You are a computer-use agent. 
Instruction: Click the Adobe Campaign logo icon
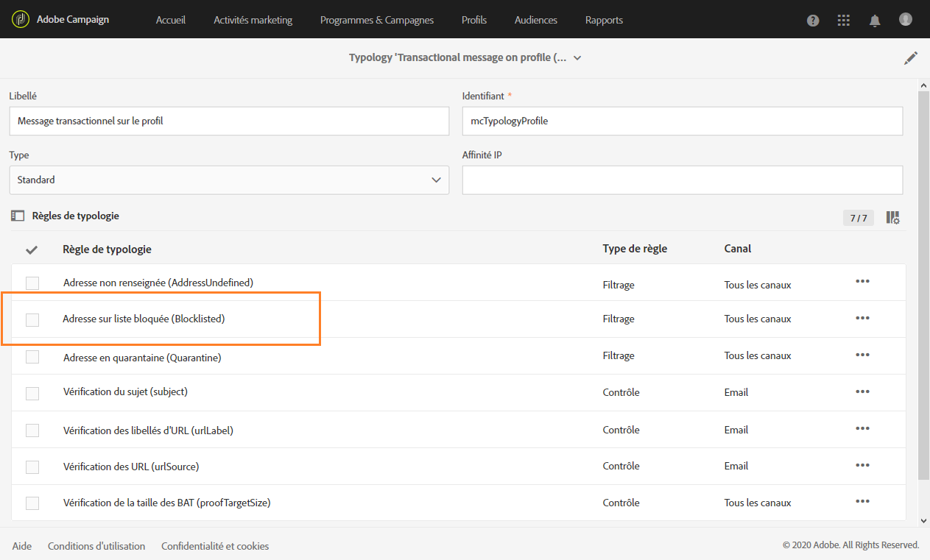pyautogui.click(x=21, y=20)
